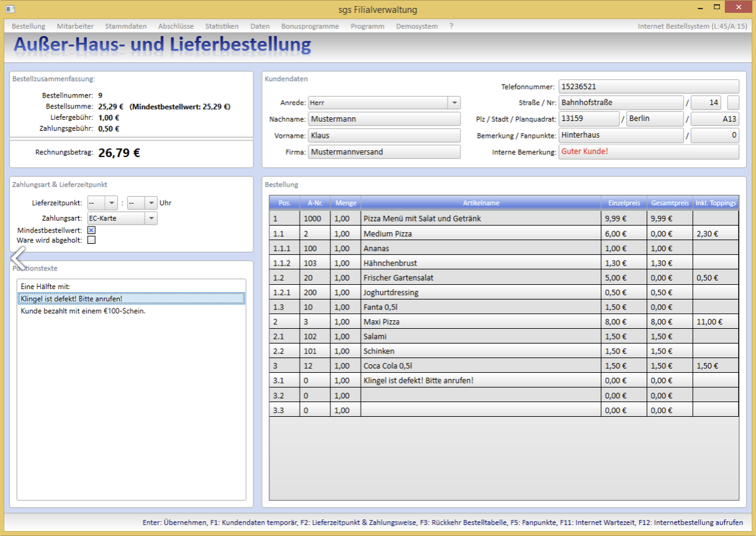The image size is (756, 536).
Task: Open the ? help menu
Action: 451,27
